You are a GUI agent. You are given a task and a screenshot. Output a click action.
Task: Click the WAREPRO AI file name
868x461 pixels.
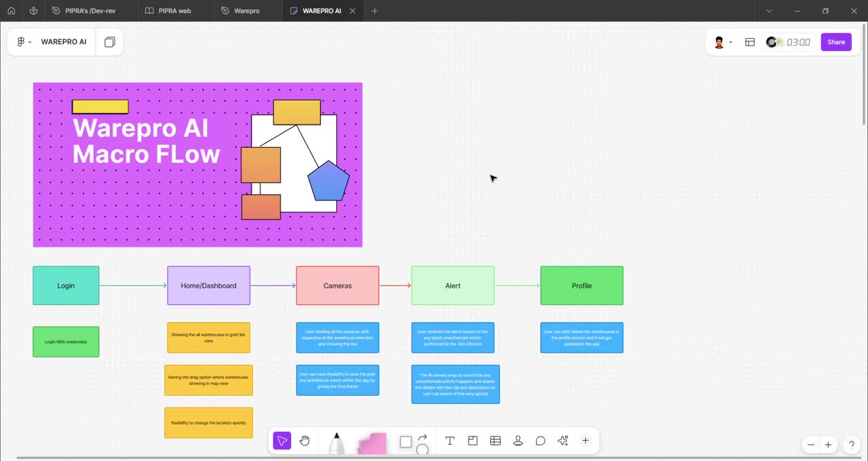(64, 42)
